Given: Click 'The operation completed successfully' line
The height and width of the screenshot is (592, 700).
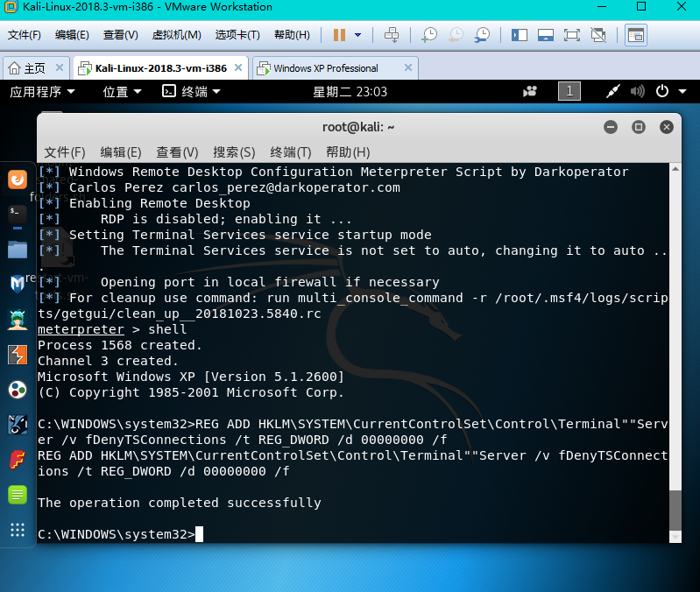Looking at the screenshot, I should tap(180, 503).
